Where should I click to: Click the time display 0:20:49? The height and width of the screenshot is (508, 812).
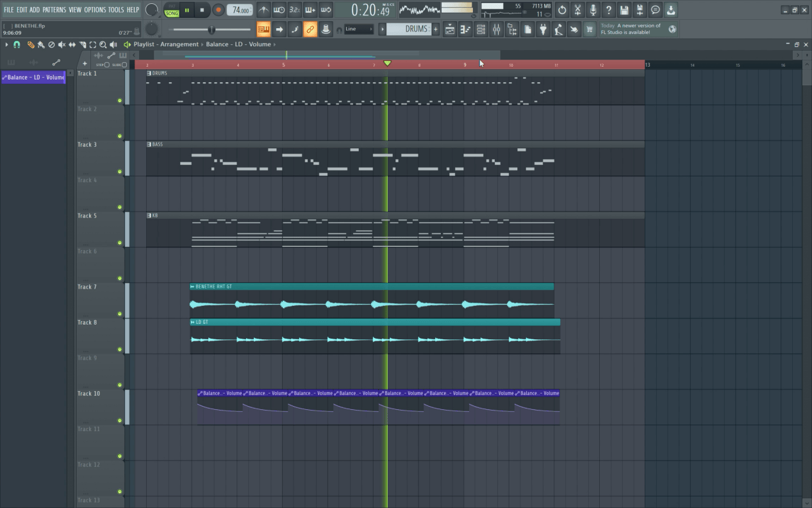click(x=370, y=10)
